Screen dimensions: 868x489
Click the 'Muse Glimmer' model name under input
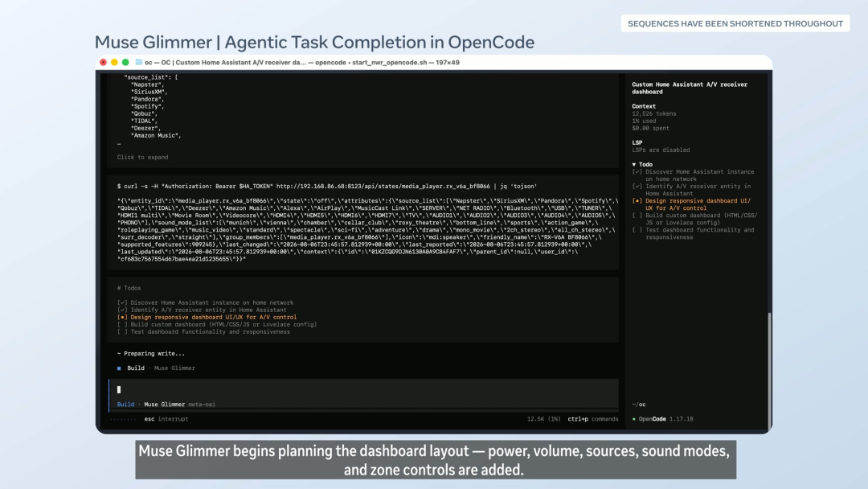[165, 405]
